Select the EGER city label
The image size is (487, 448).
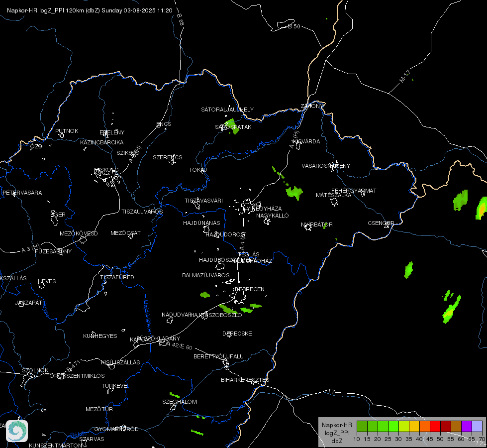tap(58, 215)
